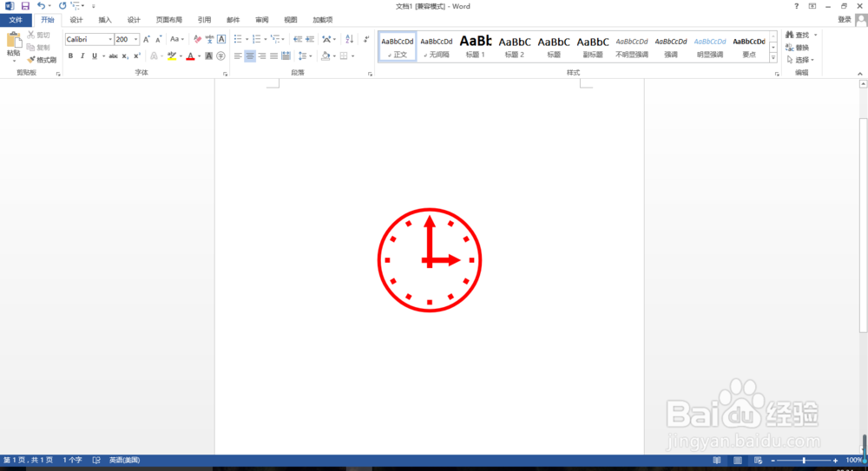Open the Phonetic Guide (文) tool

[209, 39]
